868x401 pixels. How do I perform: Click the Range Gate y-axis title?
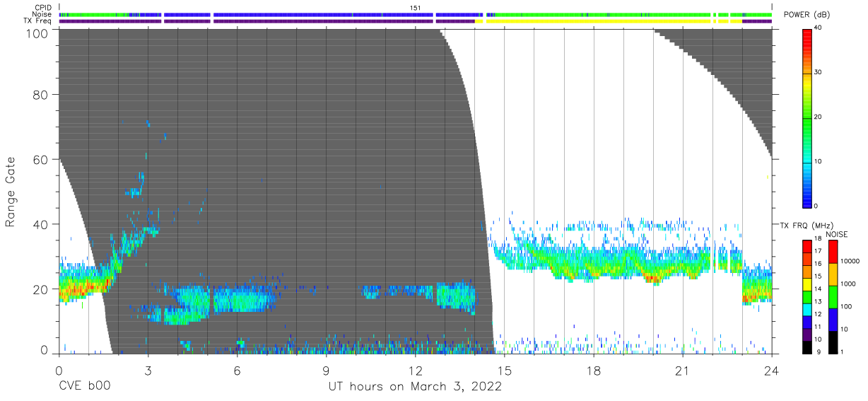point(11,192)
